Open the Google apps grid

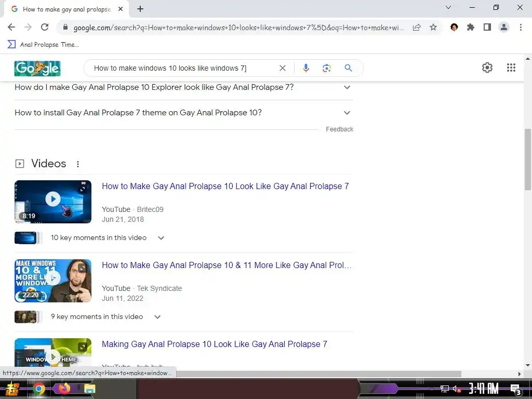511,68
